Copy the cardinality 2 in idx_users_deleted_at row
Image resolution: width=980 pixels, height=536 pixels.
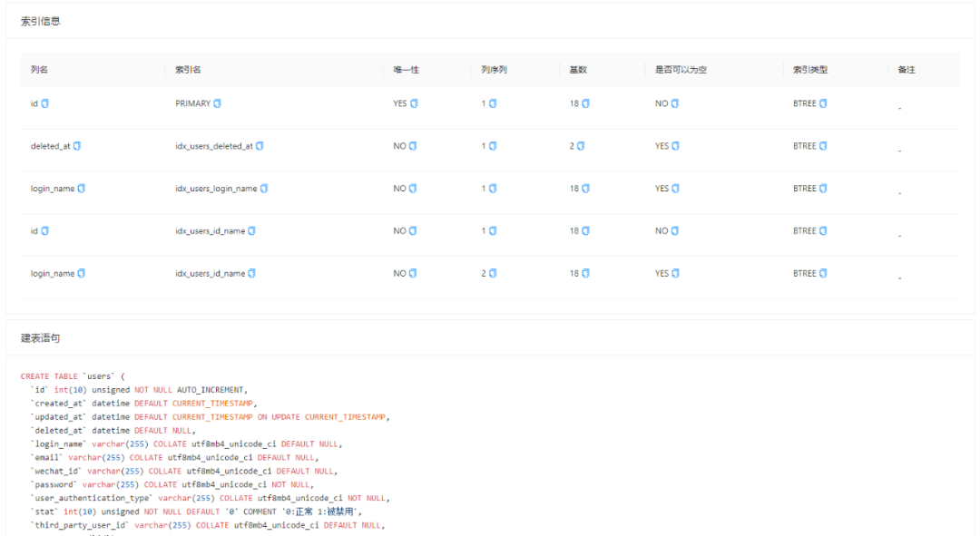(581, 146)
